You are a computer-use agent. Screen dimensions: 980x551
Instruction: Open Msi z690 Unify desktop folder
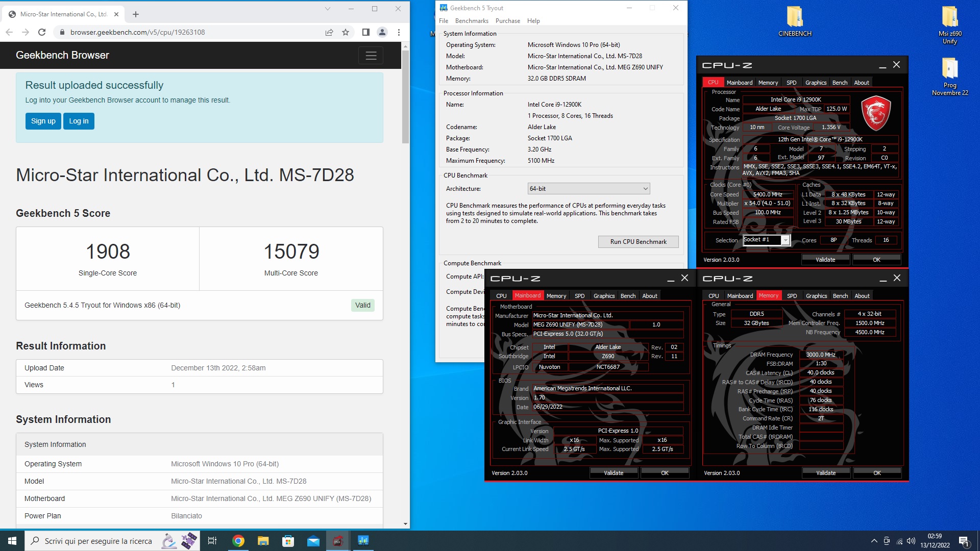pos(950,25)
